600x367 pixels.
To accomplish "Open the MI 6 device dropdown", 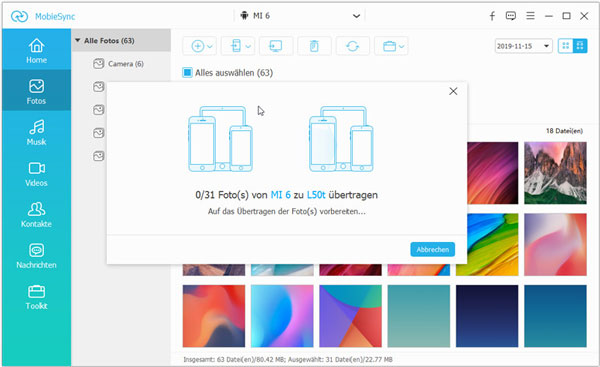I will point(300,16).
